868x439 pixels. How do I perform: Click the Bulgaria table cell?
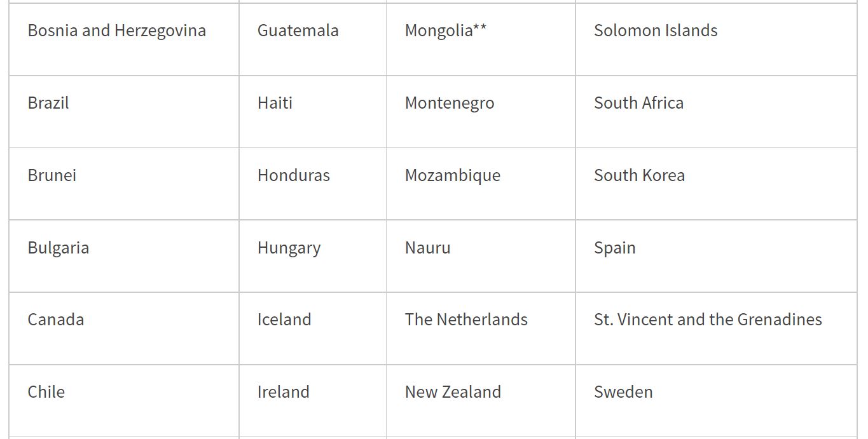coord(59,248)
